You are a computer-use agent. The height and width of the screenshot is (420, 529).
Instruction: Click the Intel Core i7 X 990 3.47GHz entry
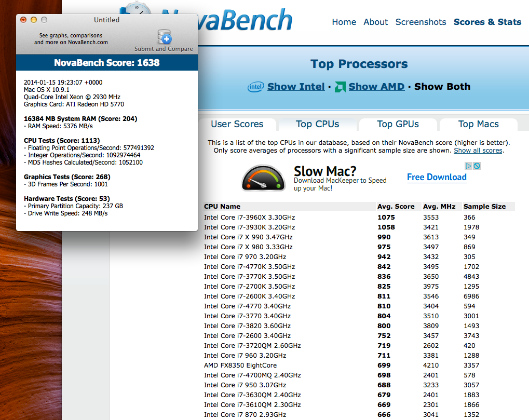248,237
